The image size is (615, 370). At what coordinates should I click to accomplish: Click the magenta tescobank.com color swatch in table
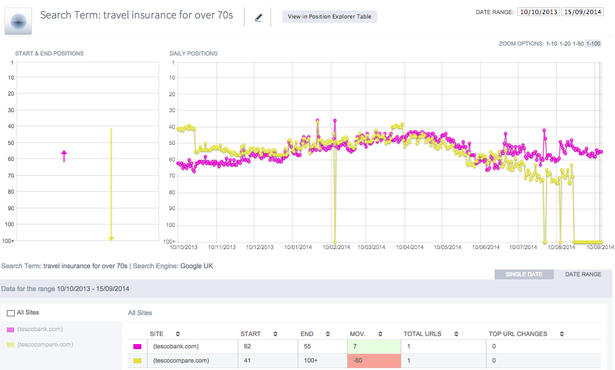(137, 346)
